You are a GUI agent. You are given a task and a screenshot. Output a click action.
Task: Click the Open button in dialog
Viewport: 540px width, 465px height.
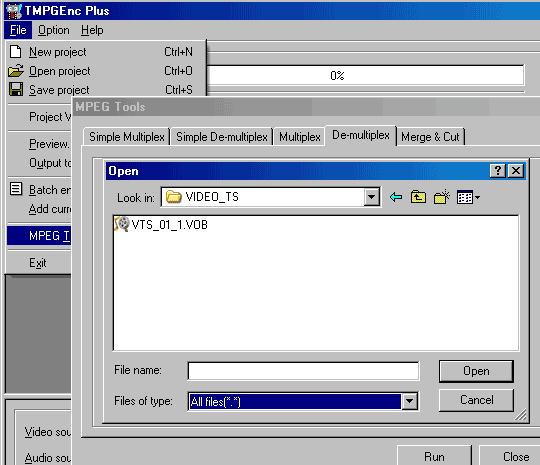tap(476, 371)
